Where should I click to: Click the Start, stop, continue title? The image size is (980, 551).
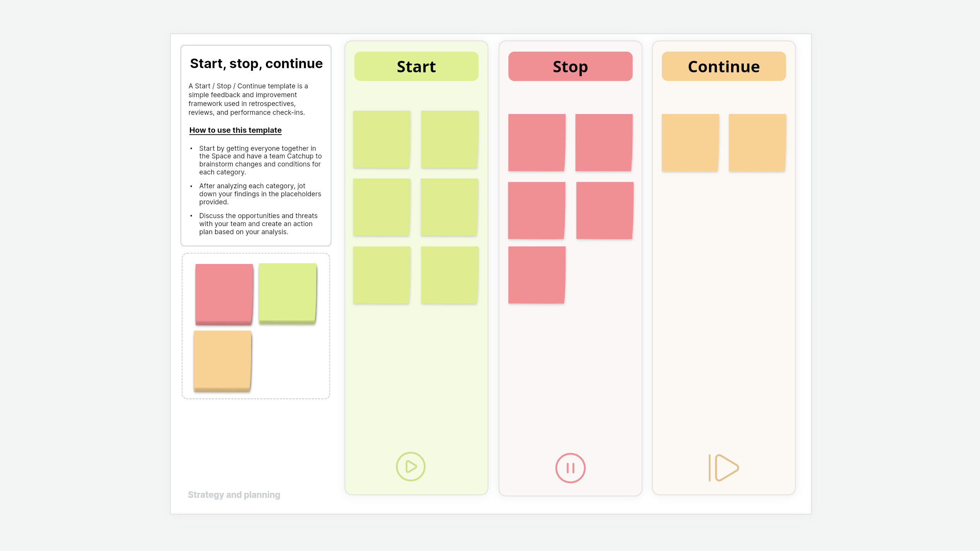tap(256, 64)
